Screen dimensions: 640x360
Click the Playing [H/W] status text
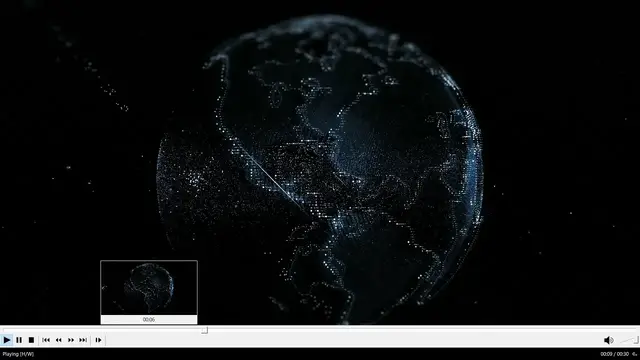coord(18,354)
